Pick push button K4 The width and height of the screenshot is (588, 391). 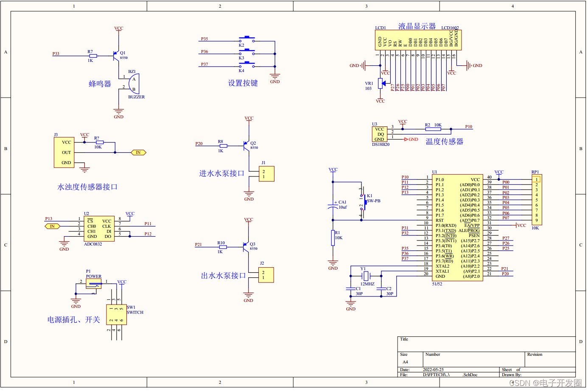pyautogui.click(x=247, y=65)
